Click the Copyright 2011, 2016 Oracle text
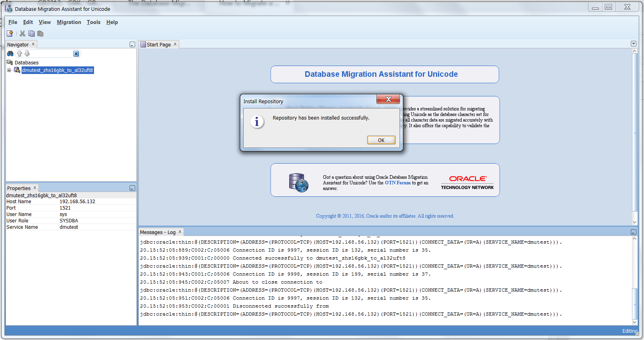The image size is (644, 340). 385,216
